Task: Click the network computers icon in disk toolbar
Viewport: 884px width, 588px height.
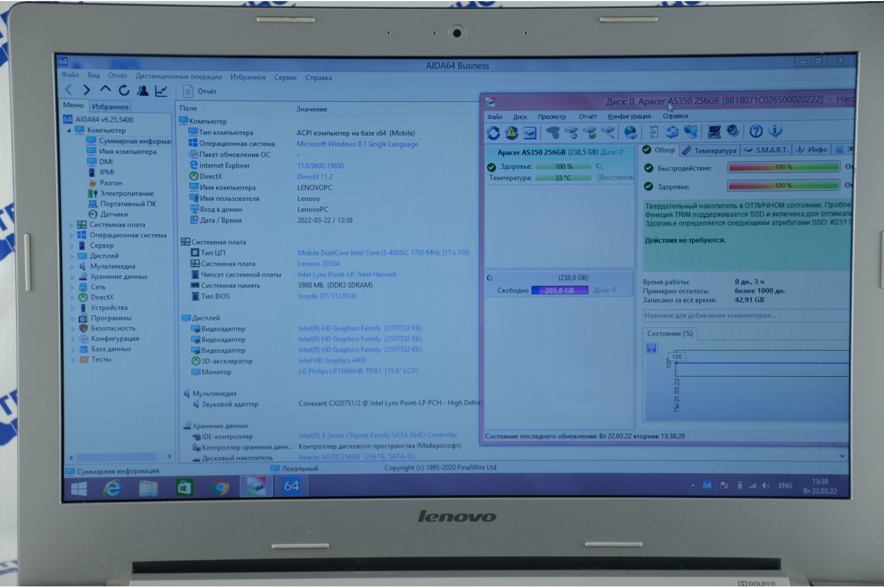Action: tap(691, 131)
